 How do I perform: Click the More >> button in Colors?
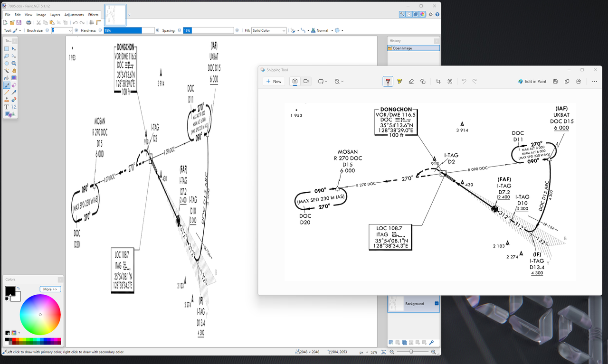(x=50, y=289)
